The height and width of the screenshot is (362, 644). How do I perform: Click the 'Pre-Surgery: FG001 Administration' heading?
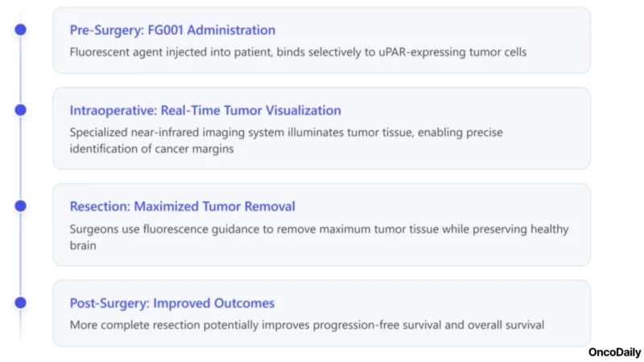tap(172, 31)
